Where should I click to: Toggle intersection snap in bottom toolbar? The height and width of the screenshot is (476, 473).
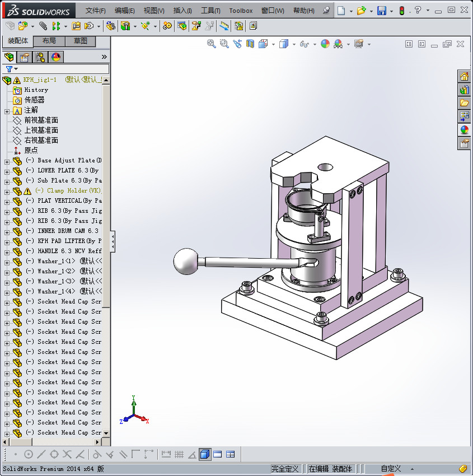click(67, 454)
